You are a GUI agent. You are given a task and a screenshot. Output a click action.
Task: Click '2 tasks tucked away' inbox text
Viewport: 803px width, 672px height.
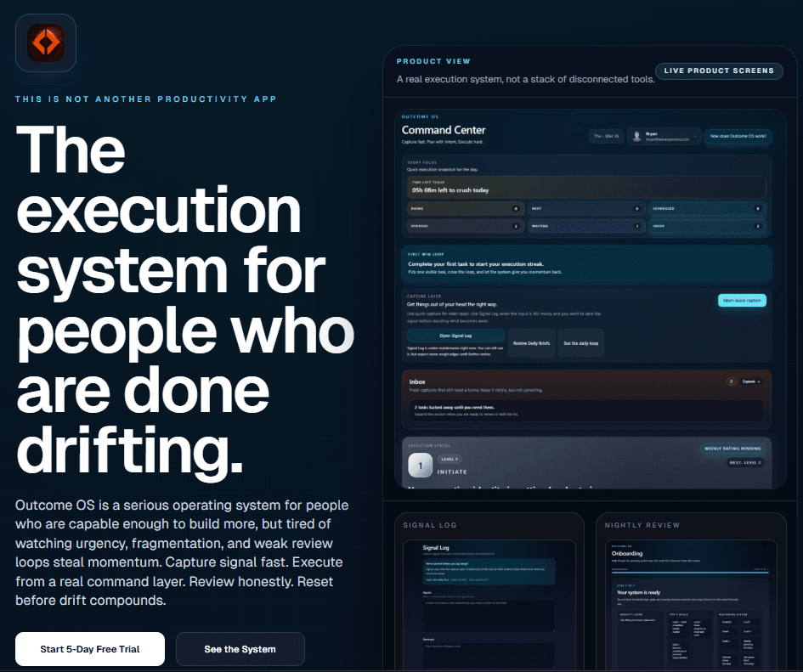tap(455, 407)
